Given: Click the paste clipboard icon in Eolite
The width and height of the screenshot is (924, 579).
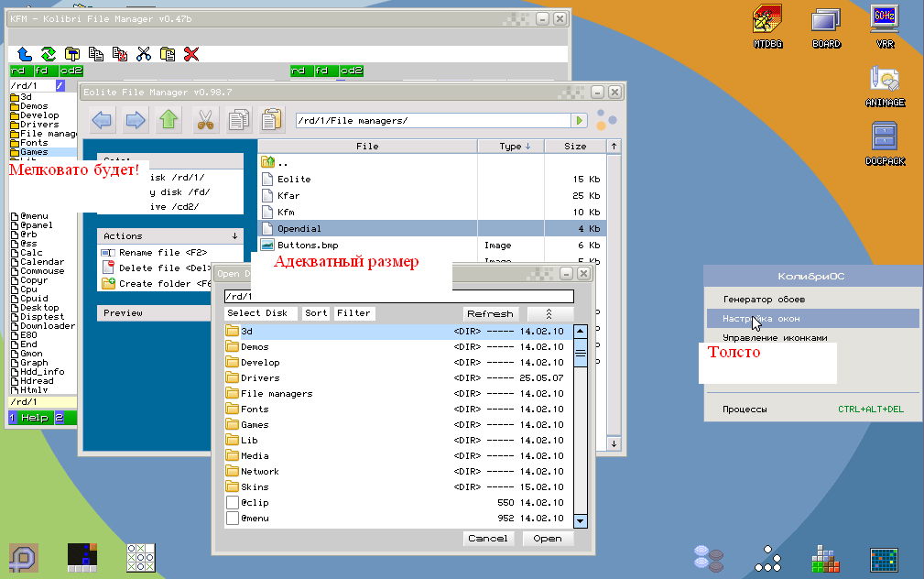Looking at the screenshot, I should [271, 120].
